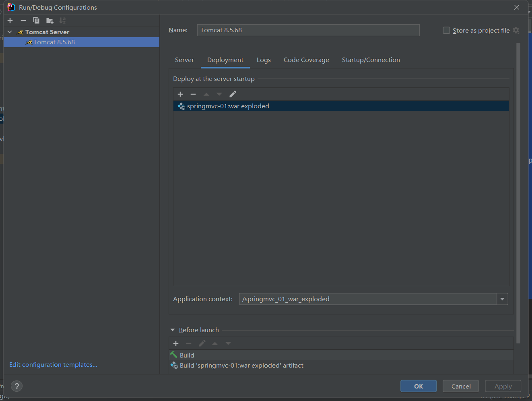Edit the selected artifact with pencil icon

pos(233,94)
